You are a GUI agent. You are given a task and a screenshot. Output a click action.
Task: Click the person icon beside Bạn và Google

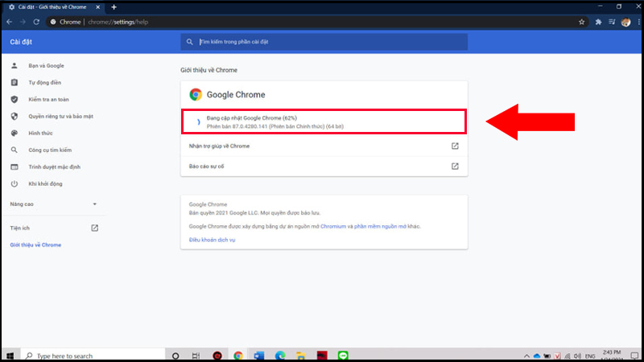pos(14,66)
